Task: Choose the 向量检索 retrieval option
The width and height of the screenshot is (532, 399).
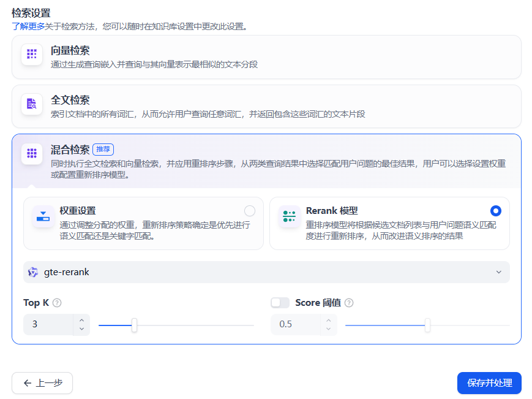Action: tap(266, 57)
